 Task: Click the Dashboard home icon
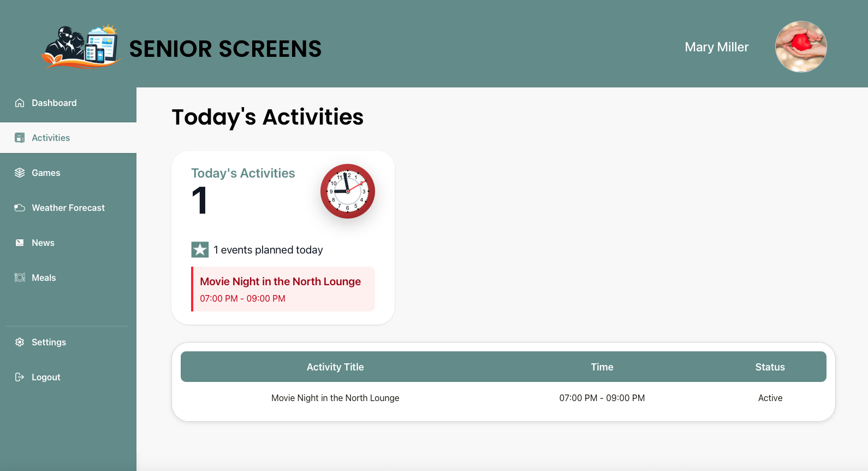(20, 103)
